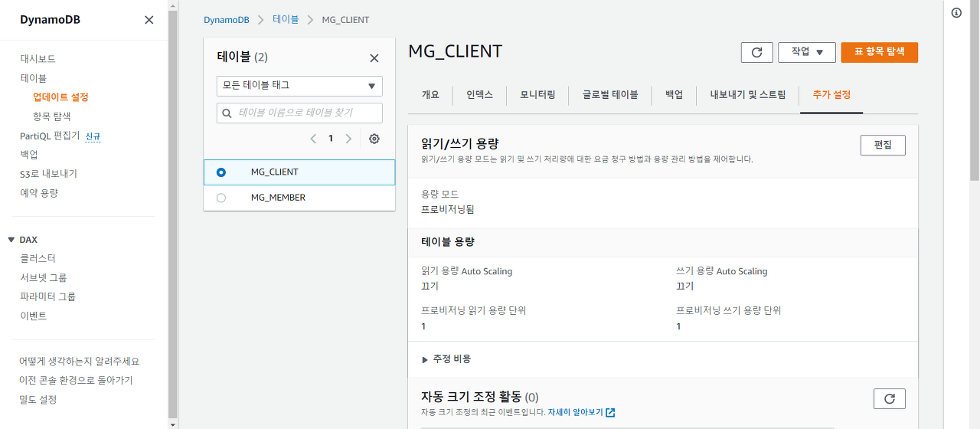Click the 쓰기 용량 Auto Scaling 끄기 value

[684, 286]
